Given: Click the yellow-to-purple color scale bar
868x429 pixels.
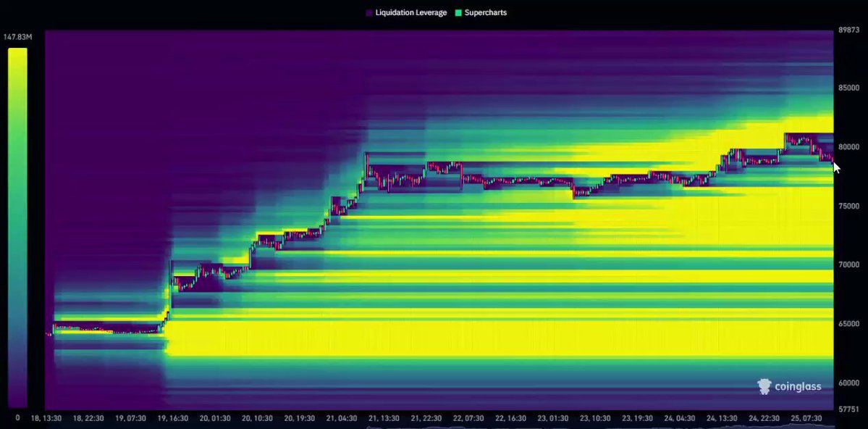Looking at the screenshot, I should [x=17, y=228].
